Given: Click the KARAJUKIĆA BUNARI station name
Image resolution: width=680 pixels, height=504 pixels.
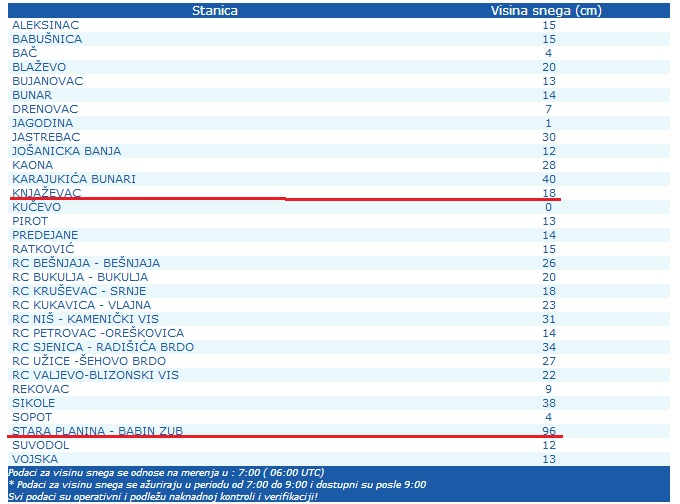Looking at the screenshot, I should point(74,179).
